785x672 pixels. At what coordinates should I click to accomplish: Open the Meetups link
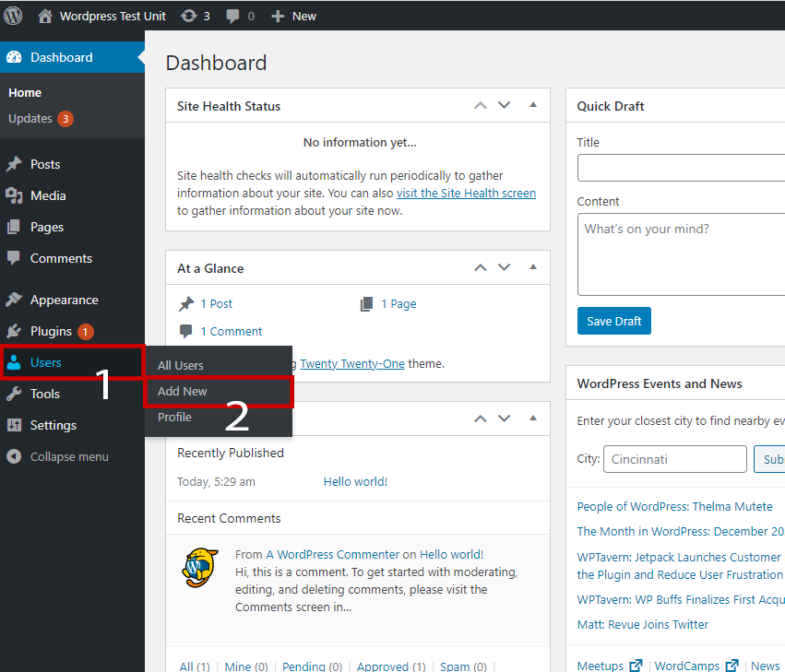[601, 666]
